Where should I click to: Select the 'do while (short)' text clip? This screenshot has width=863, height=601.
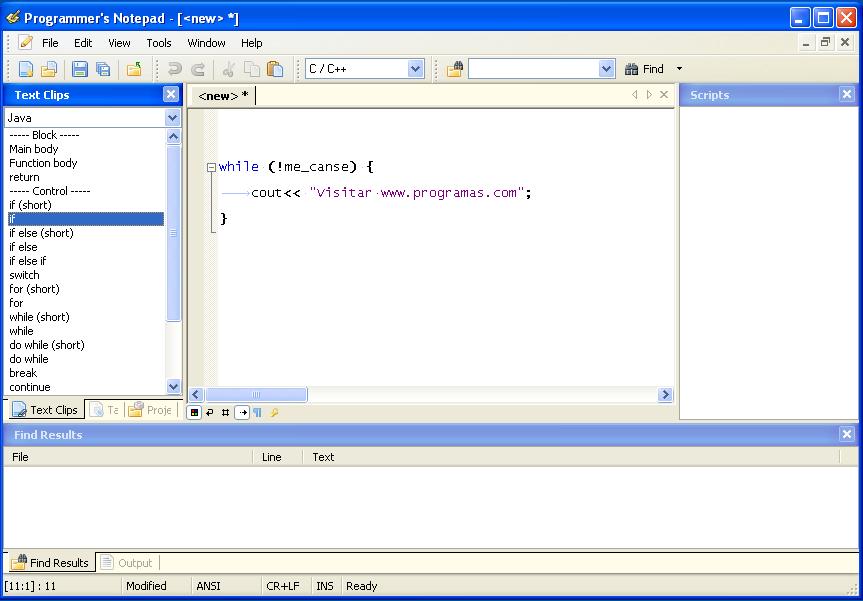pos(47,345)
